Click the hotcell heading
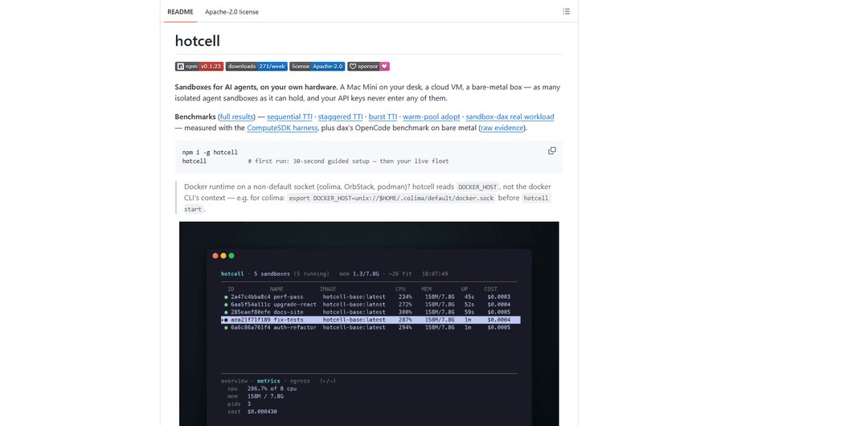The height and width of the screenshot is (426, 868). pos(198,40)
